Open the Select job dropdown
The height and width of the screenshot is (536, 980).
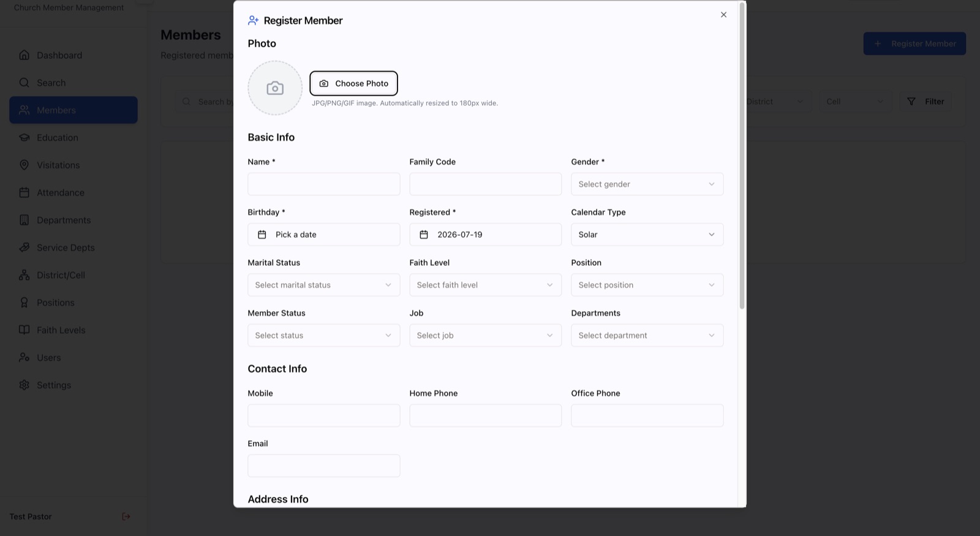tap(485, 335)
